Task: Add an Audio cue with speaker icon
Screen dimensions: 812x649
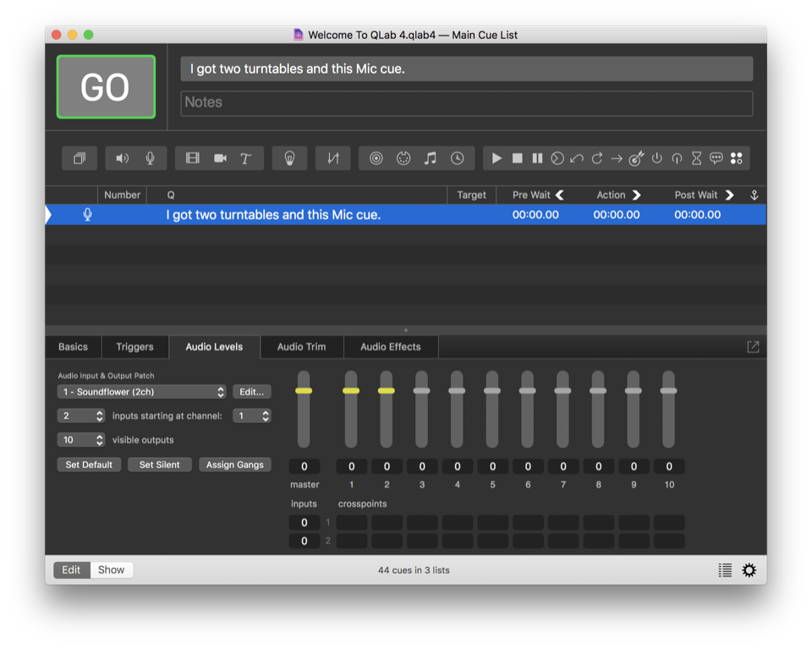Action: click(x=123, y=158)
